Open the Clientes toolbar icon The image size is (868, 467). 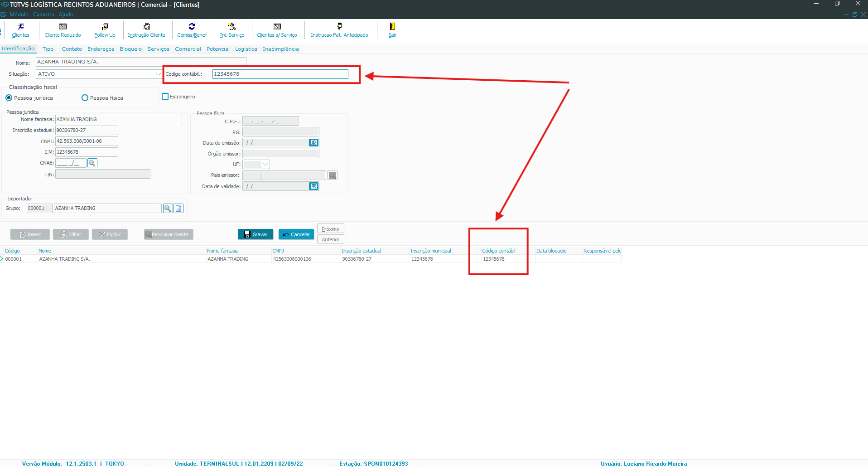(20, 30)
